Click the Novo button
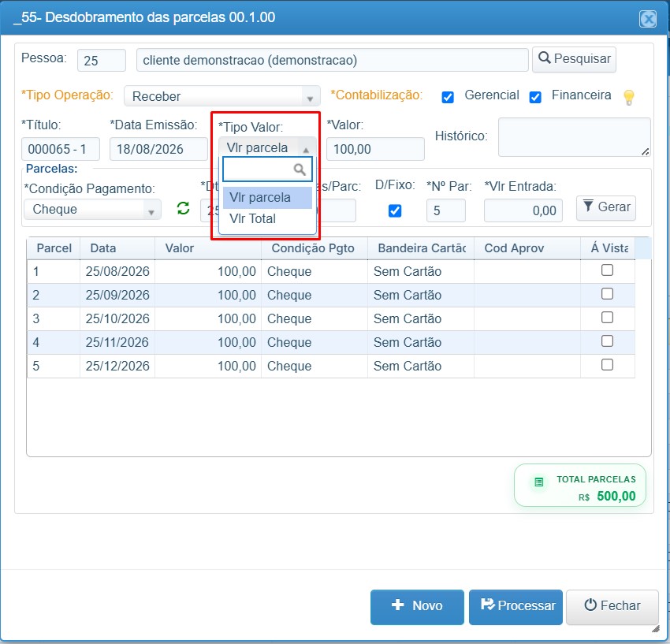This screenshot has width=670, height=644. (x=417, y=607)
